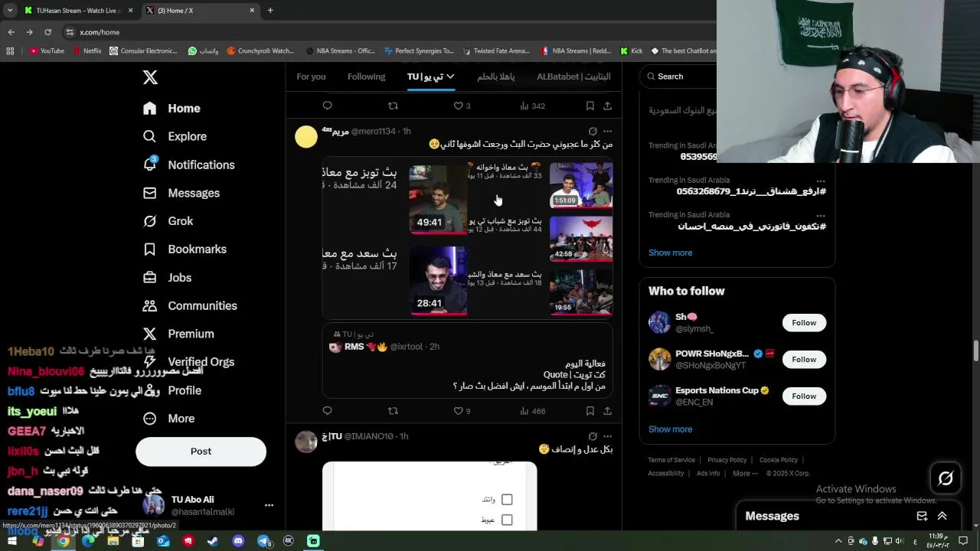The width and height of the screenshot is (980, 551).
Task: Open quoted post by RMS ixrtool
Action: tap(467, 360)
